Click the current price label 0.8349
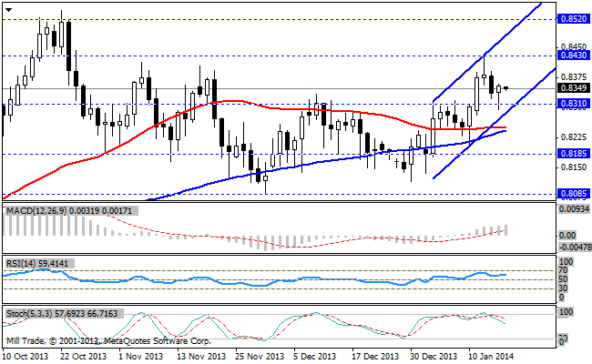This screenshot has width=592, height=364. point(574,88)
